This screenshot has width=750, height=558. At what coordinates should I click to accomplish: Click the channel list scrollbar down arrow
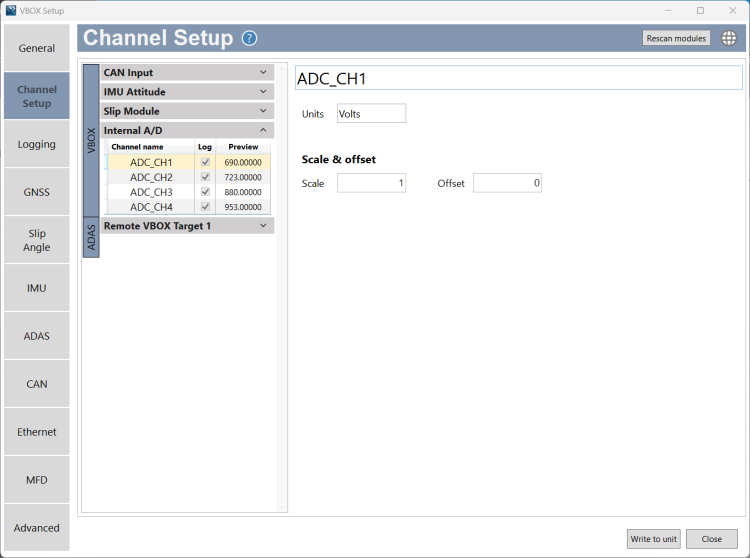coord(281,507)
